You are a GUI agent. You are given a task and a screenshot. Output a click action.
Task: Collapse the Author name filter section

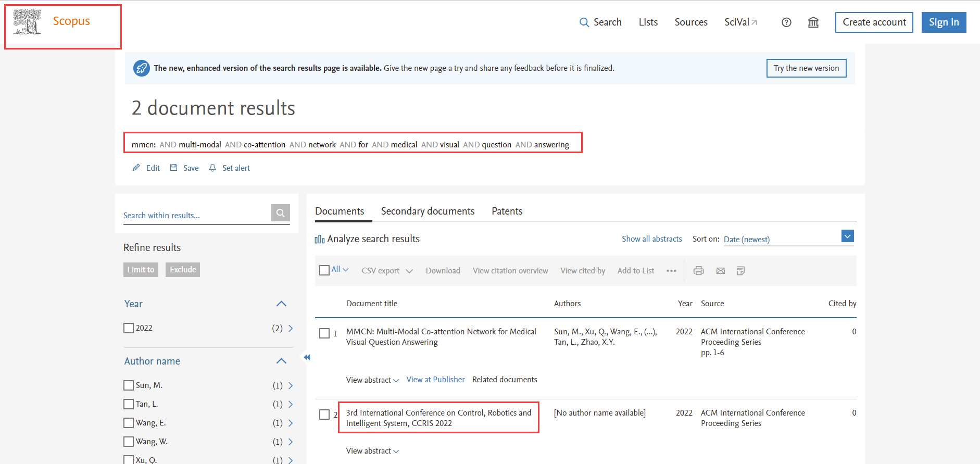281,361
